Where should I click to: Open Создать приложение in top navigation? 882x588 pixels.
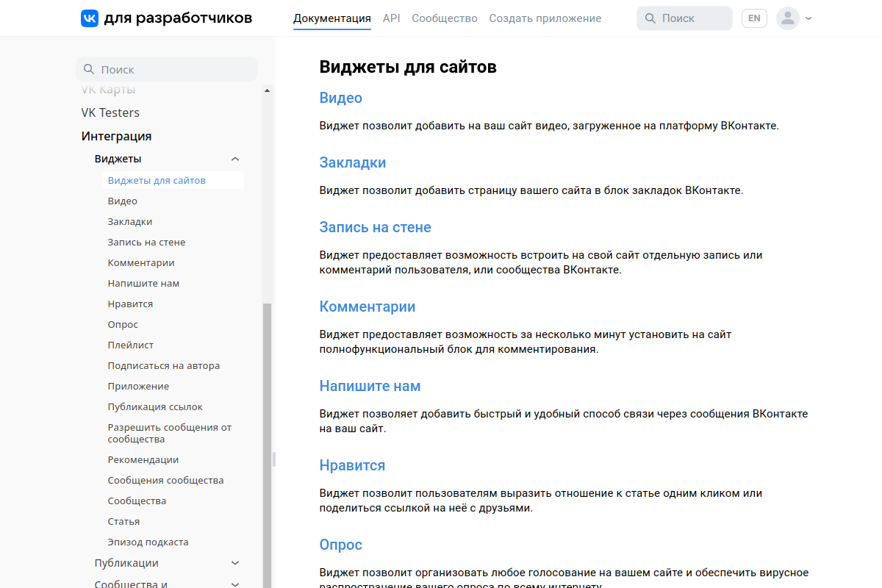[x=545, y=18]
